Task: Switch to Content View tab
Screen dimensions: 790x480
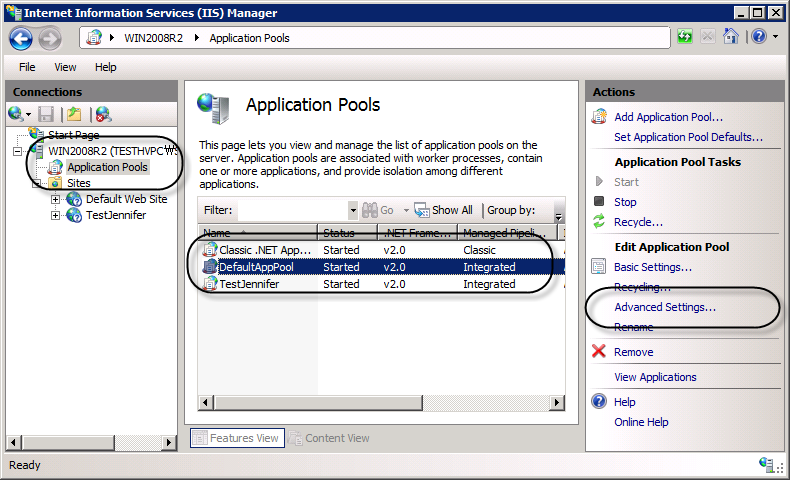Action: (329, 438)
